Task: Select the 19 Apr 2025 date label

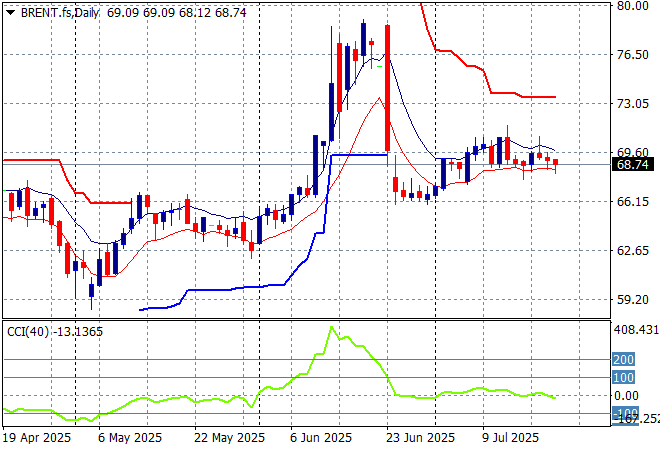Action: point(36,438)
